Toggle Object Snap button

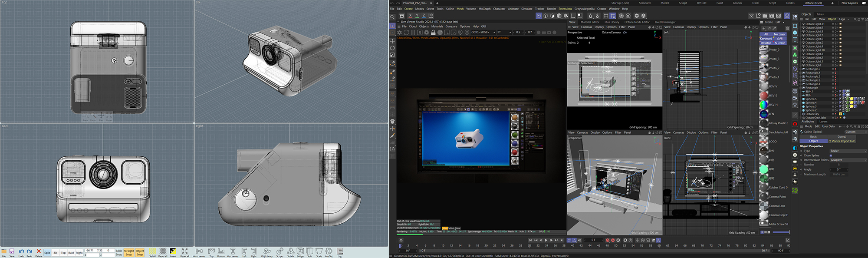click(x=140, y=252)
